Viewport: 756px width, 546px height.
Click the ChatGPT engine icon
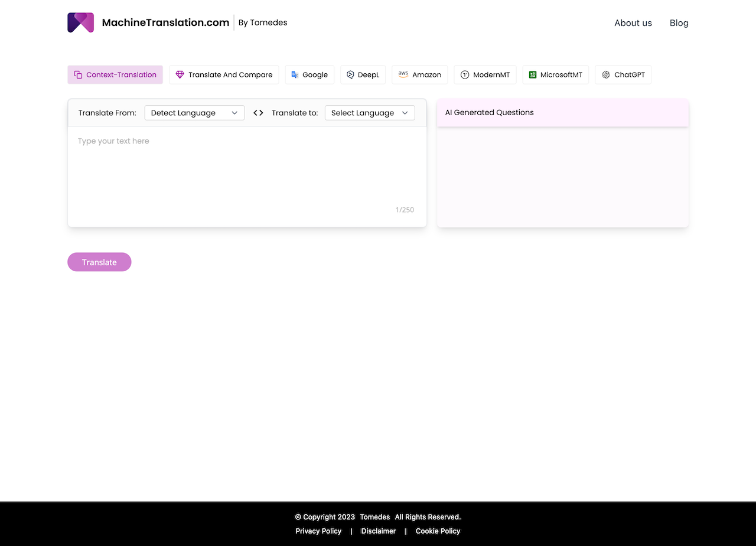coord(605,74)
